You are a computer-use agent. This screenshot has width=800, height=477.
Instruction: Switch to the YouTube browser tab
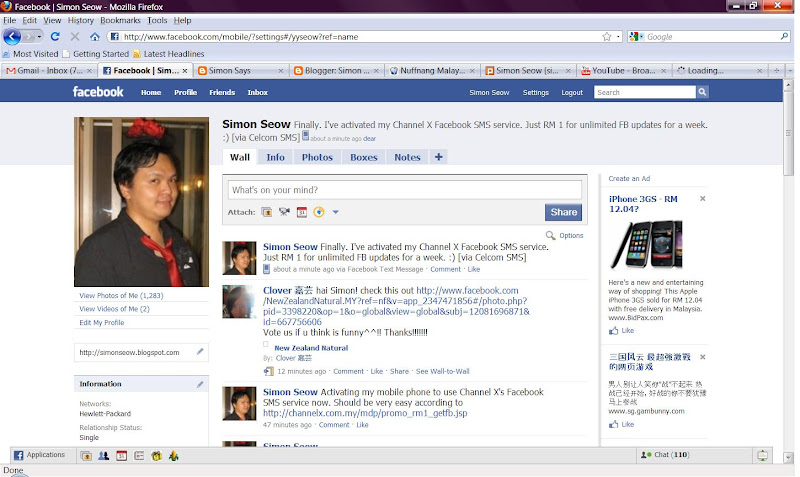623,71
